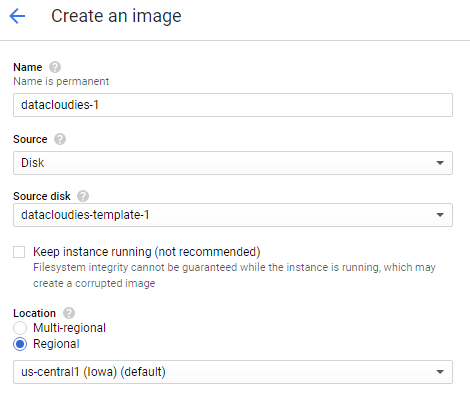Click the 'Name is permanent' hint text
The width and height of the screenshot is (470, 399).
61,81
